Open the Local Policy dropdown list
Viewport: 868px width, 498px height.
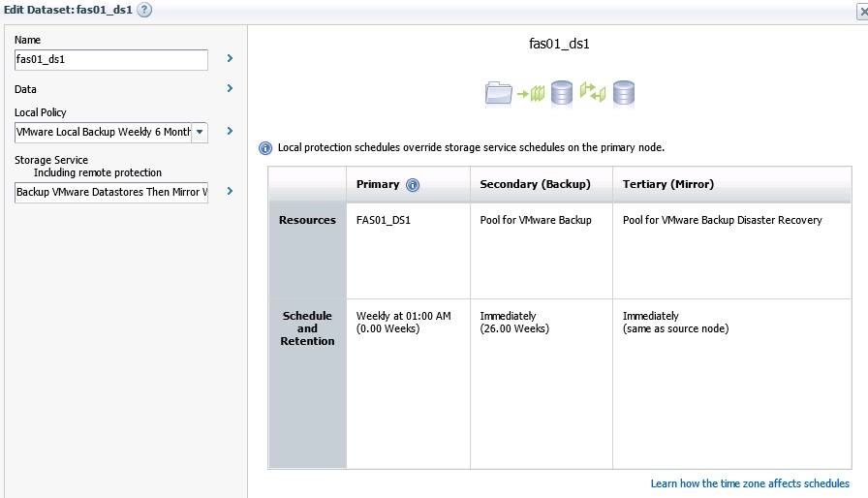(x=200, y=132)
